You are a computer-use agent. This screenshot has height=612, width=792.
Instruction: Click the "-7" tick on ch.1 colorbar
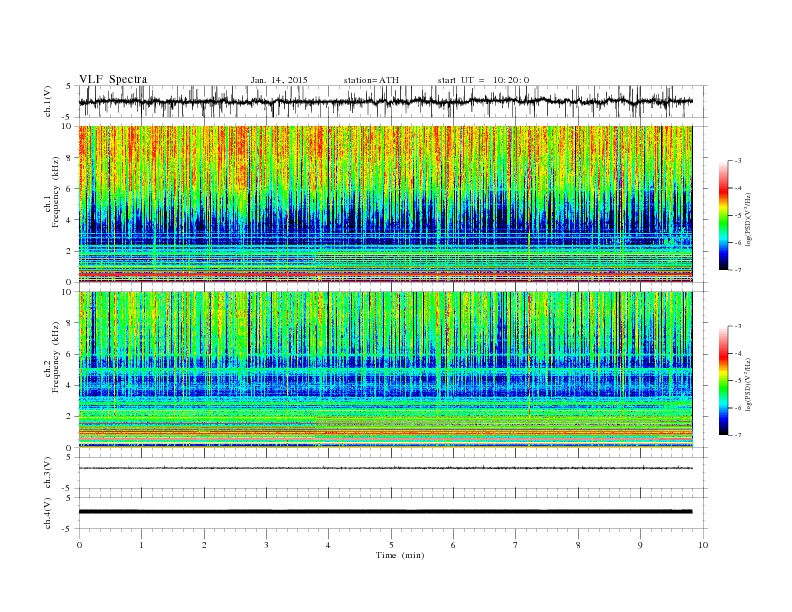[x=737, y=270]
